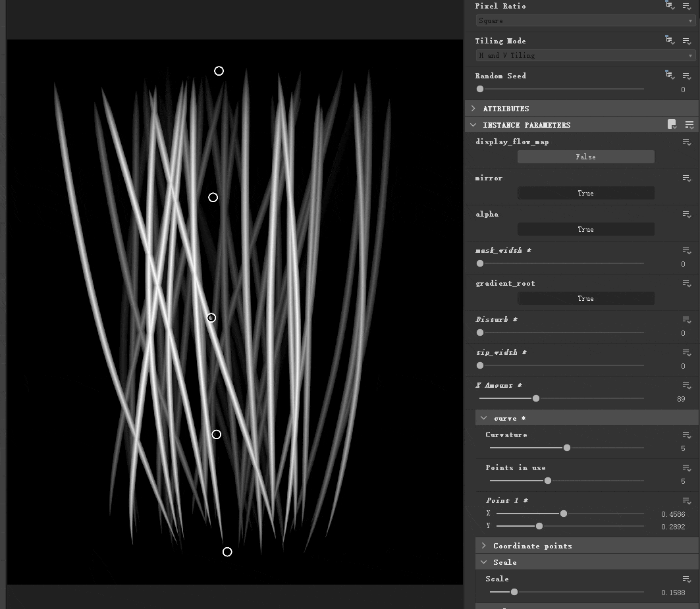Screen dimensions: 700x609
Task: Expand the Coordinate points group
Action: (484, 546)
